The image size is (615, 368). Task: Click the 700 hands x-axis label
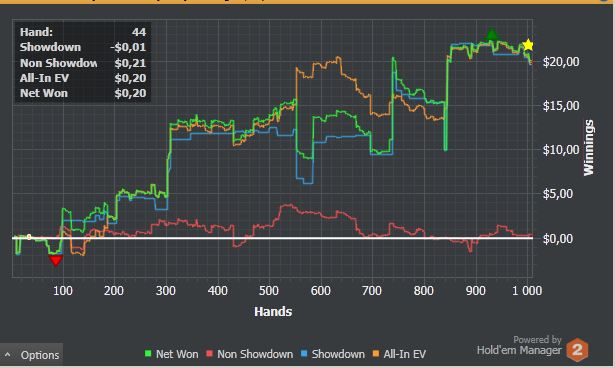(372, 291)
